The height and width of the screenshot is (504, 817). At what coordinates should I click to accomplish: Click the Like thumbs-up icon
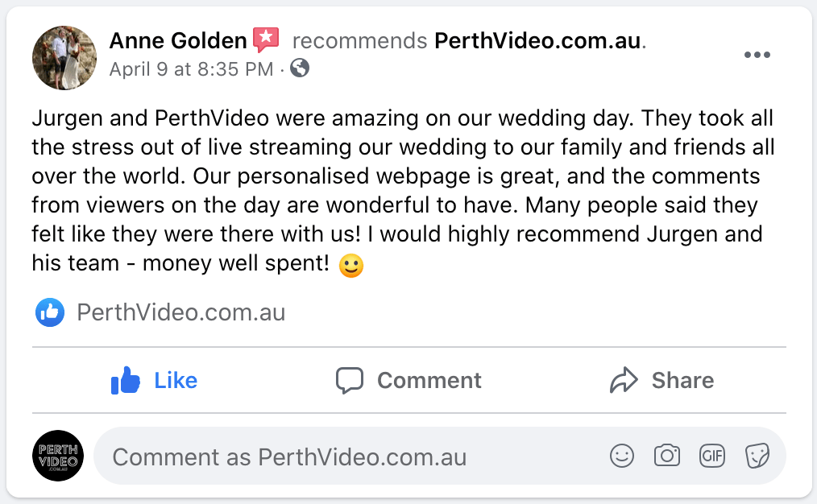click(x=126, y=380)
